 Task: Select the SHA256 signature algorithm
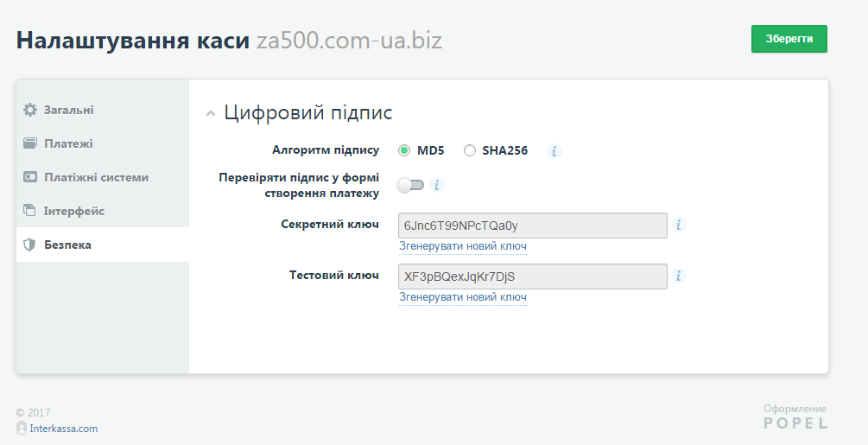470,150
